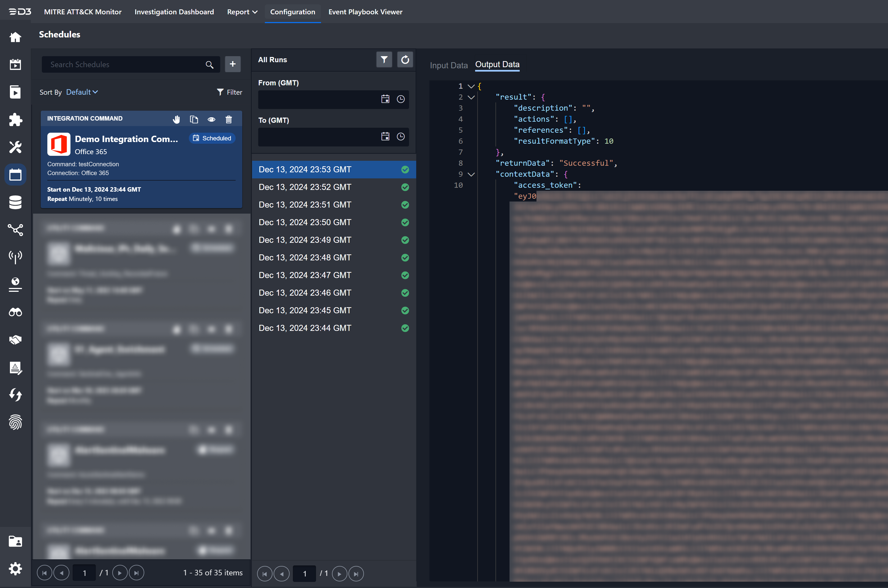Expand the Report menu dropdown
Screen dimensions: 888x588
242,12
